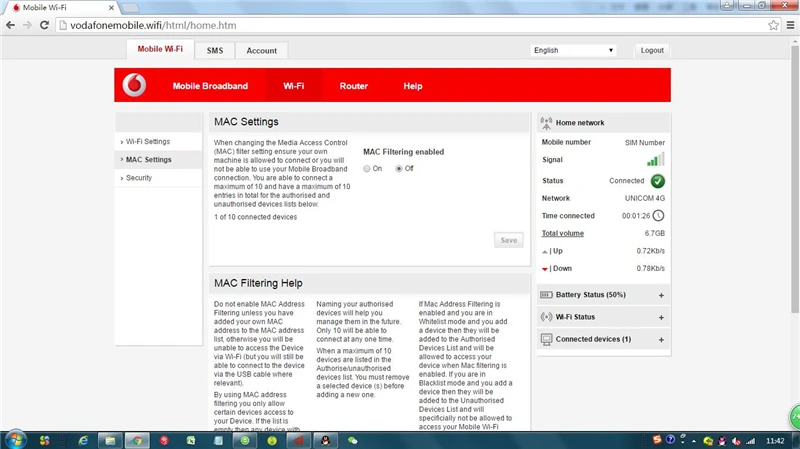Click the green signal strength bars icon
This screenshot has height=449, width=800.
pyautogui.click(x=656, y=159)
